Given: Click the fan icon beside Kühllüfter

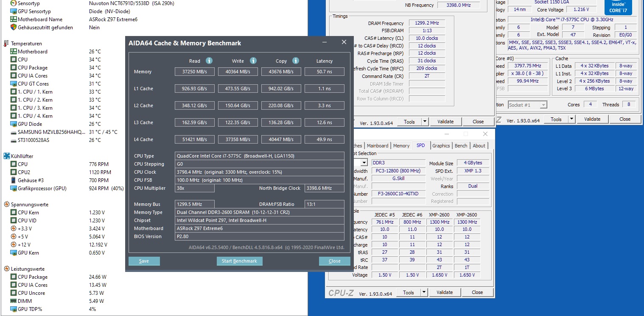Looking at the screenshot, I should [x=6, y=156].
